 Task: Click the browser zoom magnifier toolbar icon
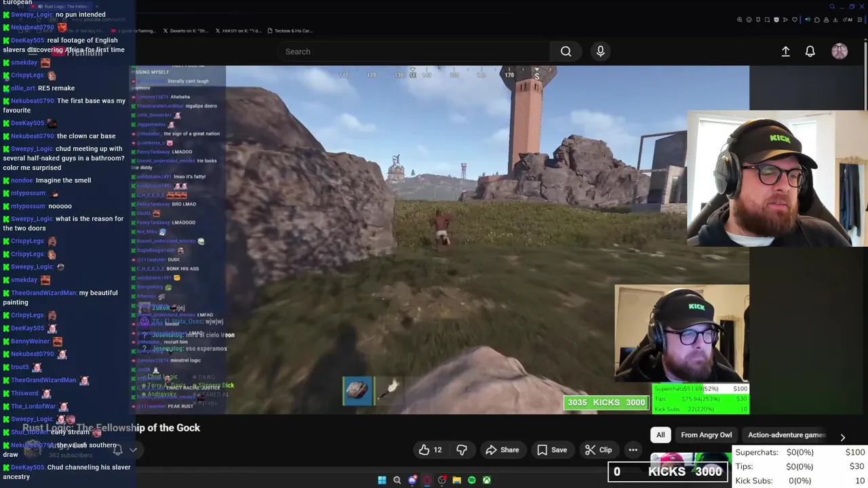pyautogui.click(x=739, y=20)
